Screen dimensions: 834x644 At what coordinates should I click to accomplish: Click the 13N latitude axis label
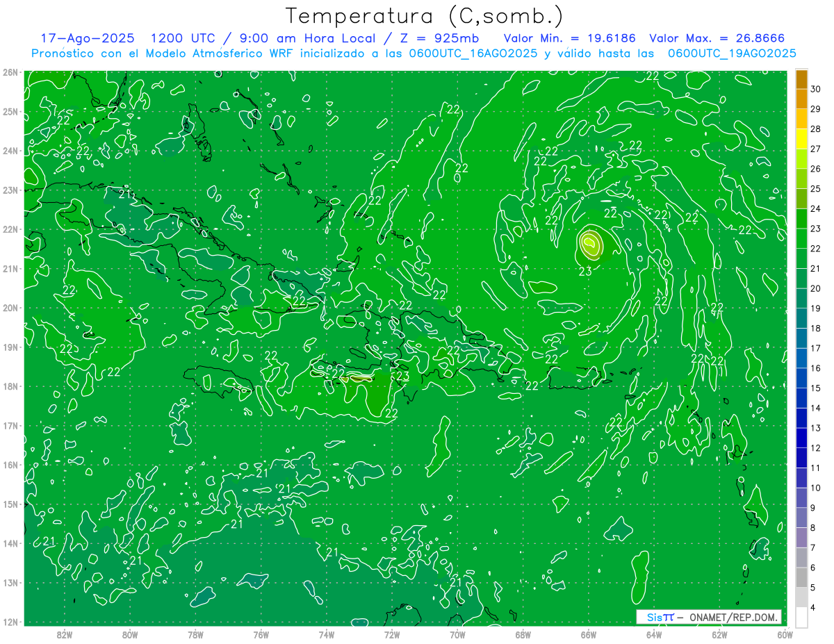pyautogui.click(x=10, y=583)
